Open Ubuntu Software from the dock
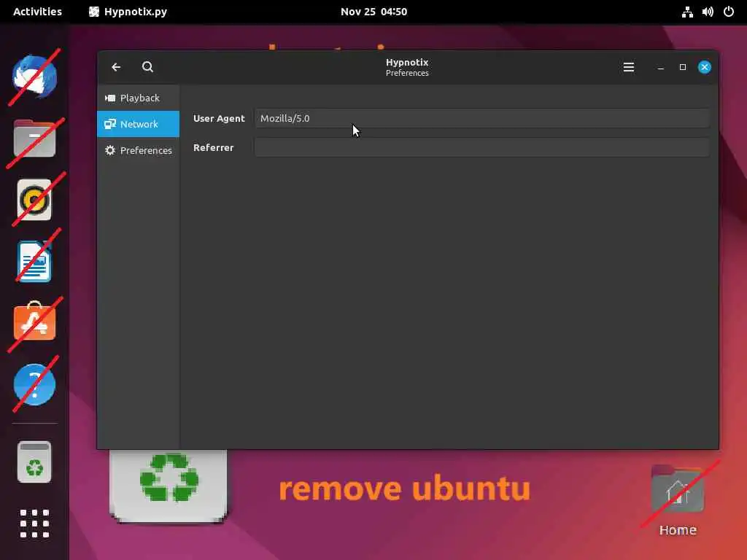Viewport: 747px width, 560px height. click(x=34, y=322)
